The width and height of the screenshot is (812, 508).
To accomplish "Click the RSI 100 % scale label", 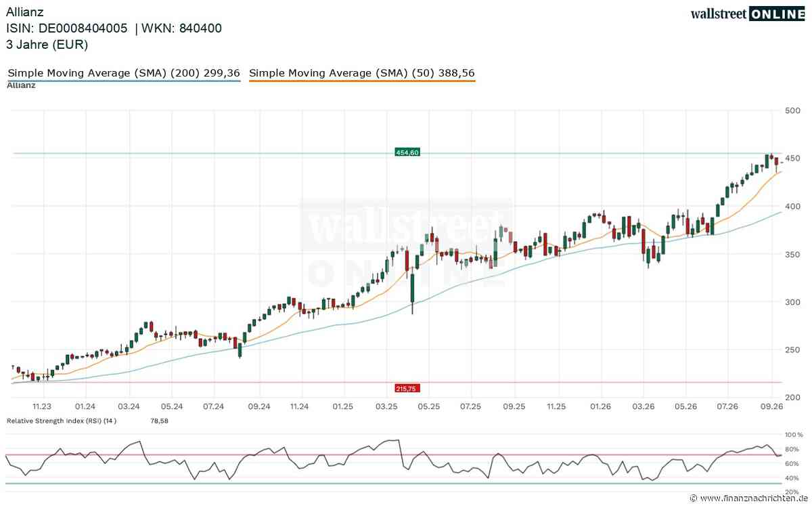I will click(794, 434).
